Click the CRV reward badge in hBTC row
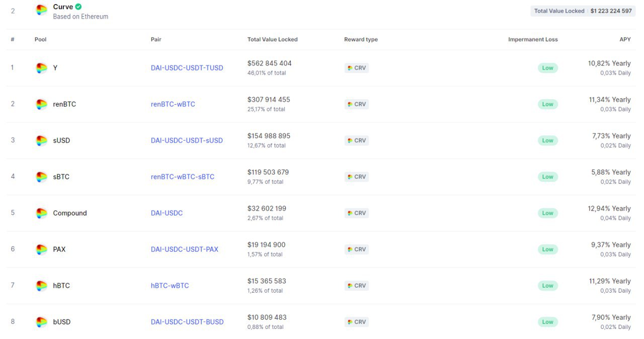 click(x=357, y=286)
